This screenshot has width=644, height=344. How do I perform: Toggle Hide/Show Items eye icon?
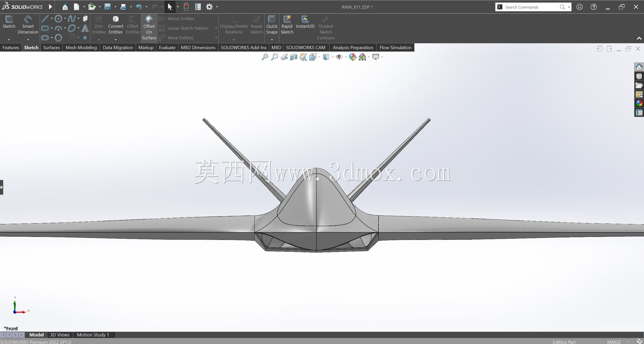click(339, 57)
